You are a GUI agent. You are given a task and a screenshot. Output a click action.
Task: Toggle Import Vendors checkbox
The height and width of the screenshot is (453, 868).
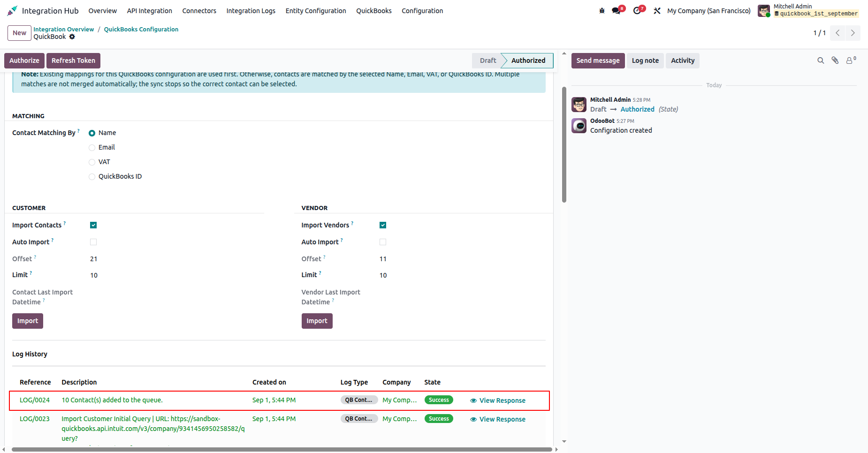click(383, 225)
